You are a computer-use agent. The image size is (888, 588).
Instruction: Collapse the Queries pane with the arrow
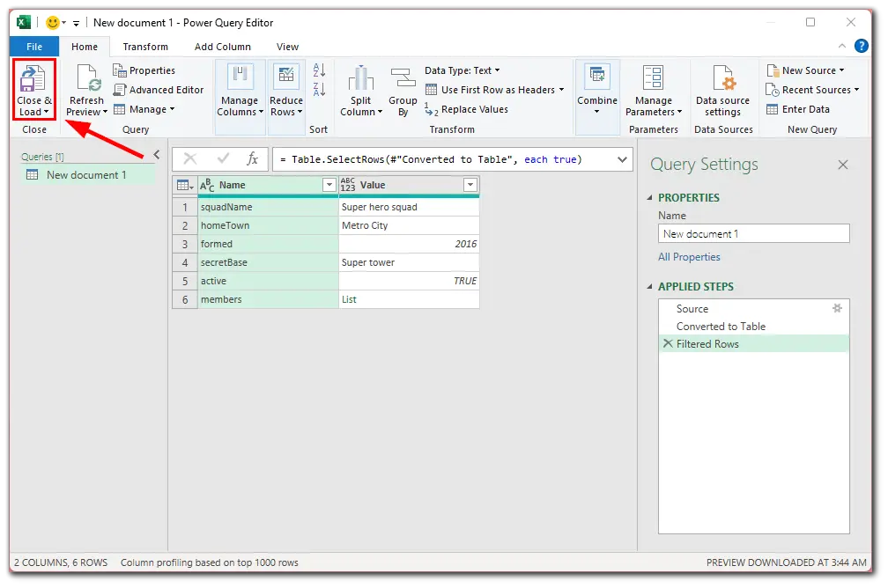(157, 155)
